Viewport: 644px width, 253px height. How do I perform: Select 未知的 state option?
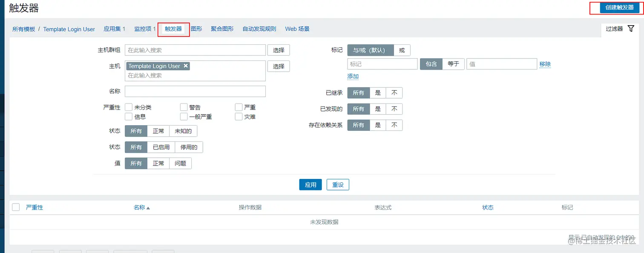[183, 131]
